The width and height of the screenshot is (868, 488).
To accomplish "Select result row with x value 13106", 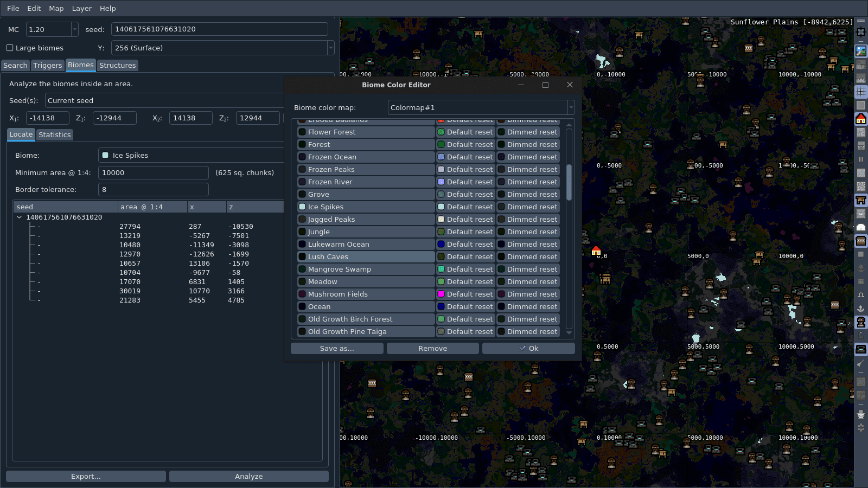I will tap(148, 264).
